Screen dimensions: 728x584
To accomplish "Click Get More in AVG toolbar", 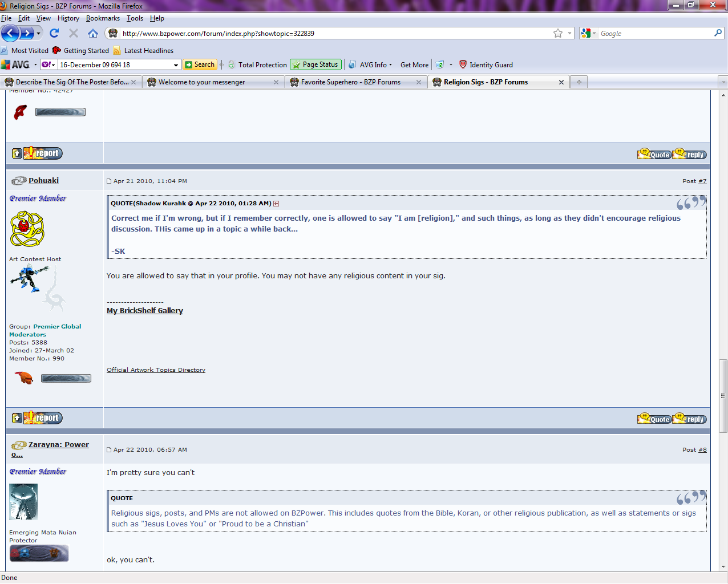I will pyautogui.click(x=414, y=65).
